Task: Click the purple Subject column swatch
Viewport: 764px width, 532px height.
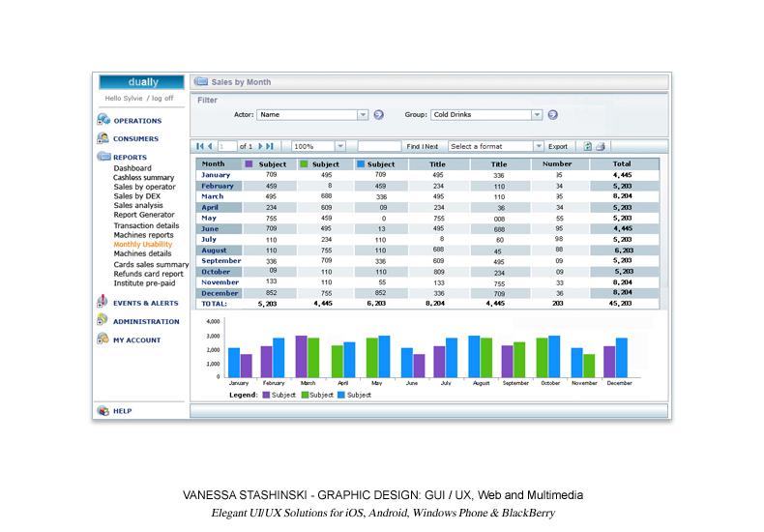Action: coord(249,163)
